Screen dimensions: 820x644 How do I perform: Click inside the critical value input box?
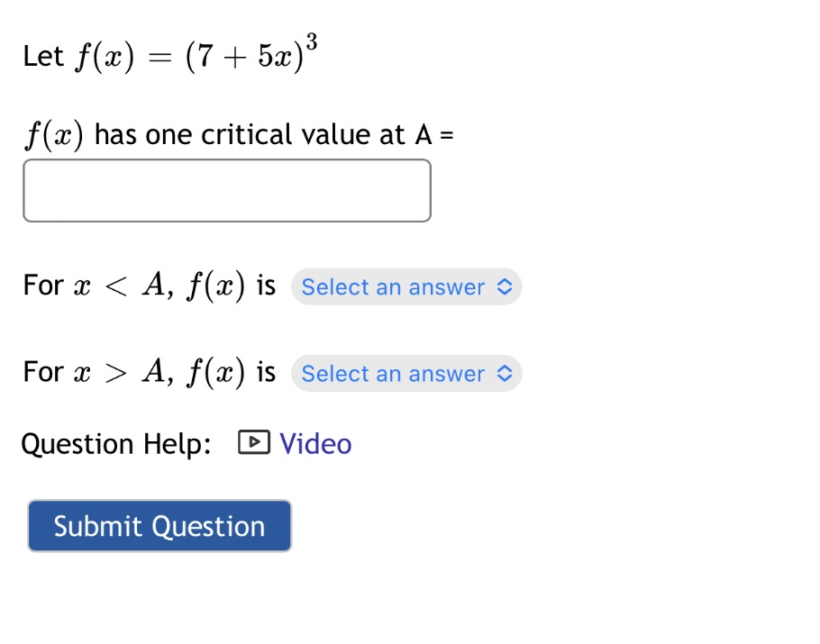click(226, 189)
